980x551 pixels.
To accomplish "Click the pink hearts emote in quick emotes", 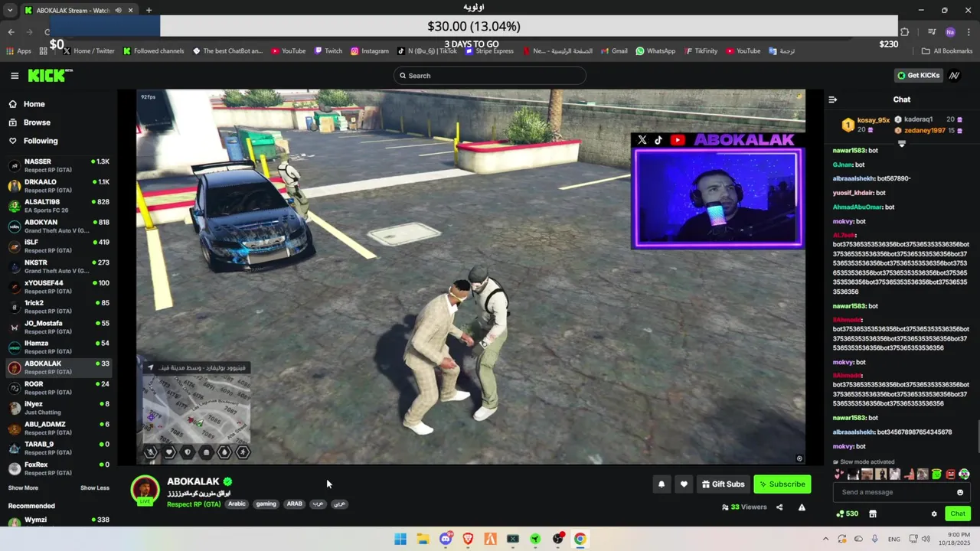I will [x=839, y=474].
